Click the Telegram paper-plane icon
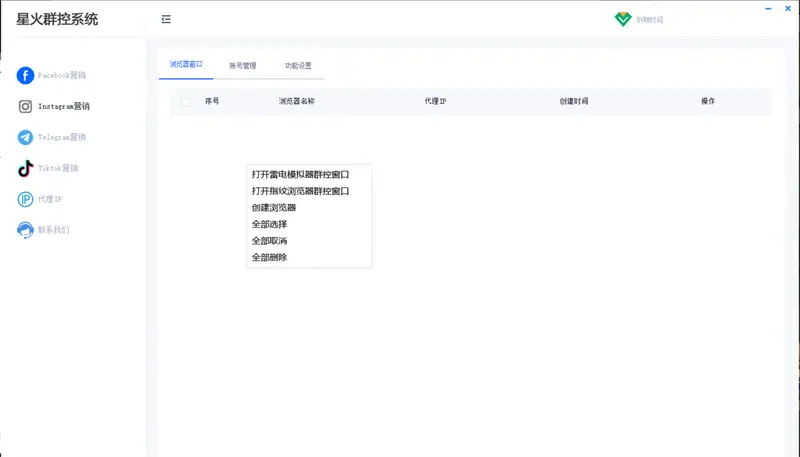 26,137
